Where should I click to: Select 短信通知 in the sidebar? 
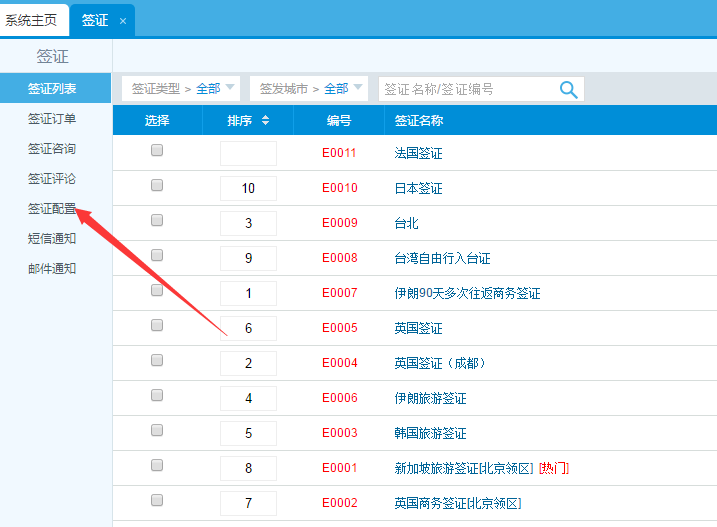coord(52,239)
